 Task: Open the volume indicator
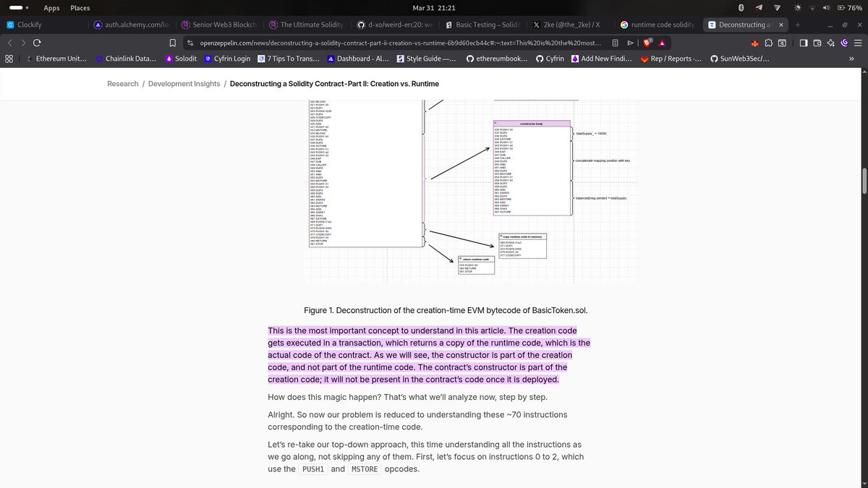click(x=826, y=7)
